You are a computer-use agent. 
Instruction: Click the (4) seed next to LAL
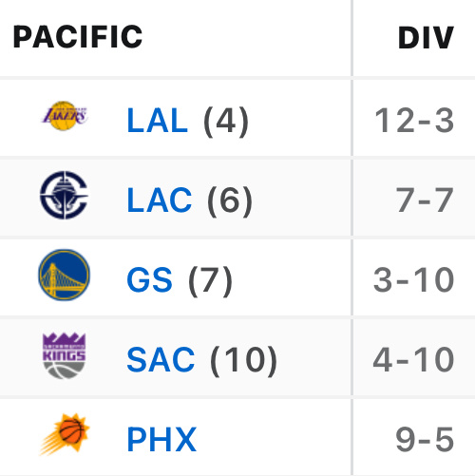coord(226,122)
